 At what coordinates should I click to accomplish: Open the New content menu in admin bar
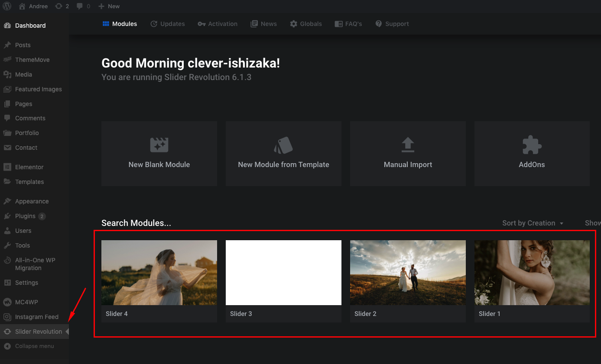pos(109,6)
